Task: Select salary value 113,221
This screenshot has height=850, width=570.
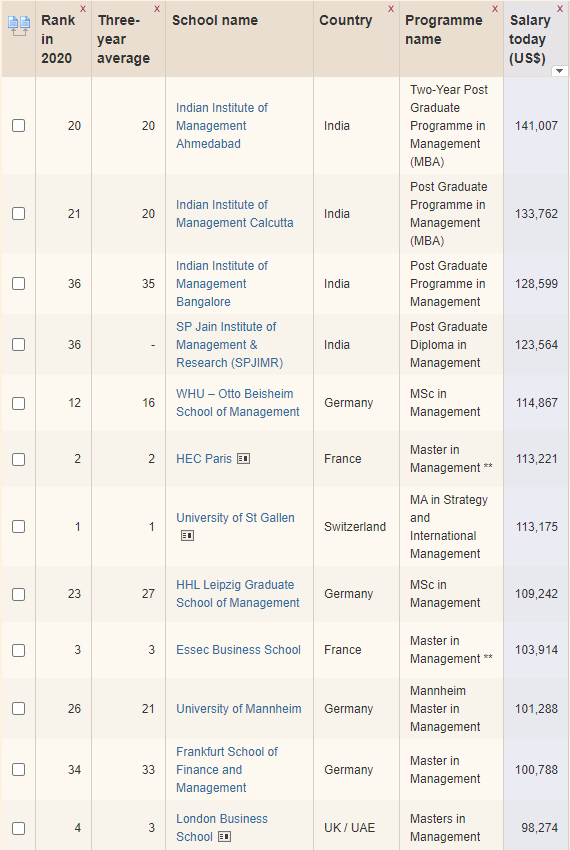Action: [536, 459]
